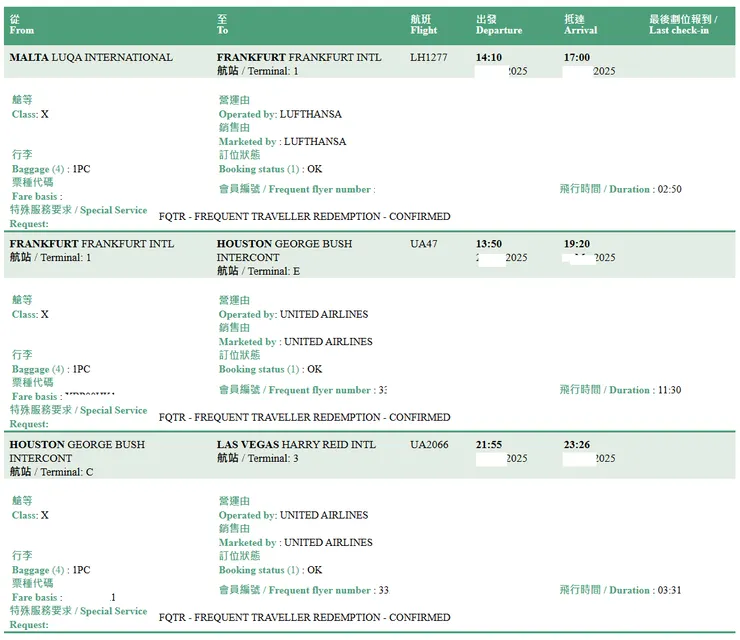Click 'Operated by: UNITED AIRLINES' for UA2066

(293, 515)
